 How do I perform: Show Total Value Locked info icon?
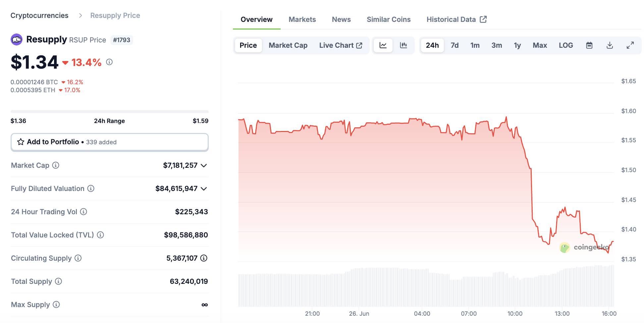pyautogui.click(x=100, y=235)
